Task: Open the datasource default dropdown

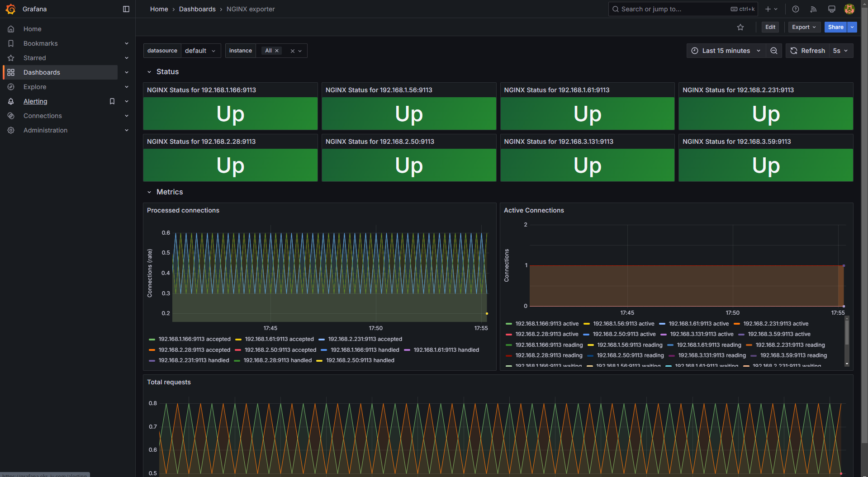Action: 200,51
